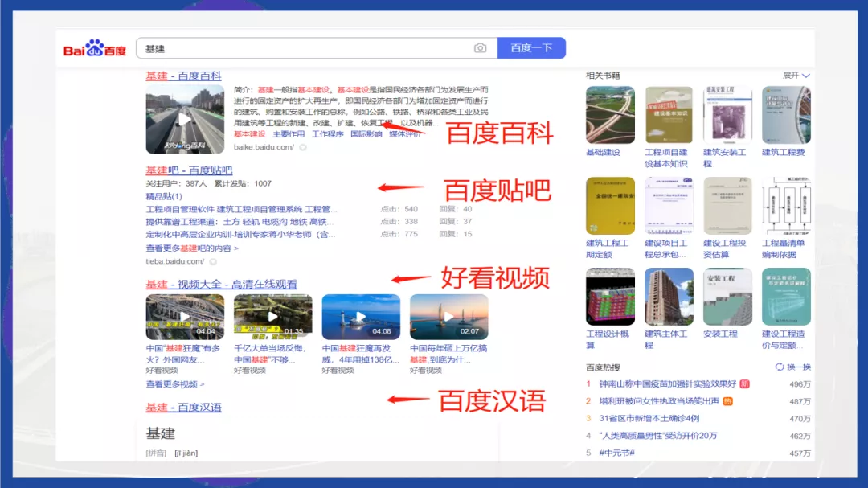Open hot search 钟南山称中国疫苗加强针实验效果好
868x488 pixels.
tap(668, 383)
